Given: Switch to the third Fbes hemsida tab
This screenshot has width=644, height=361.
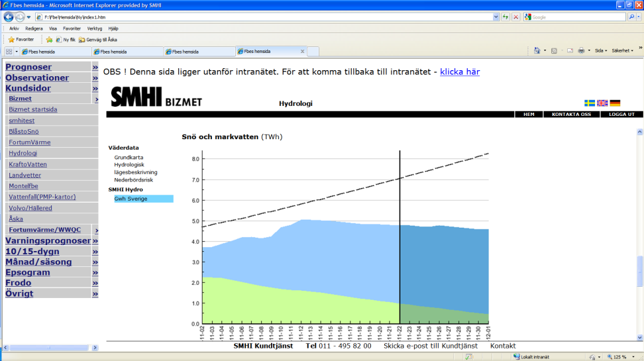Looking at the screenshot, I should click(199, 52).
